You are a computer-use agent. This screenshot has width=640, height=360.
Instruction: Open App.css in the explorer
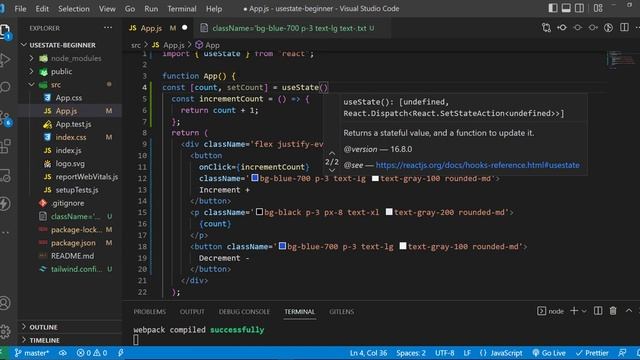tap(69, 98)
